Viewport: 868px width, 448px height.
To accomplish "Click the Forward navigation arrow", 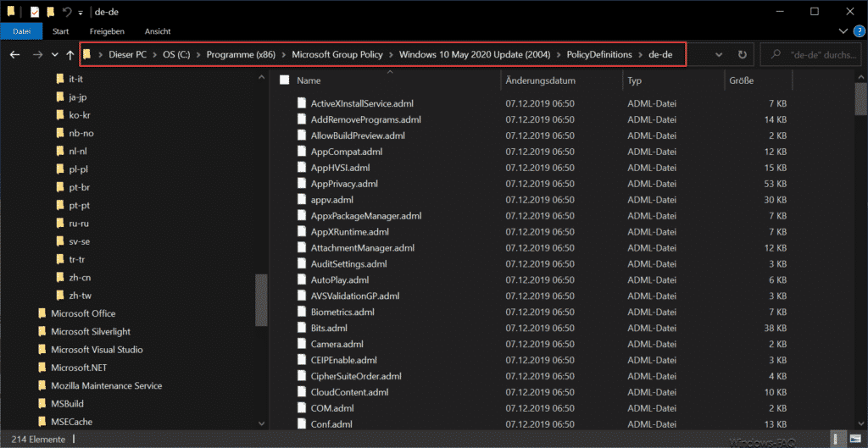I will pos(37,55).
